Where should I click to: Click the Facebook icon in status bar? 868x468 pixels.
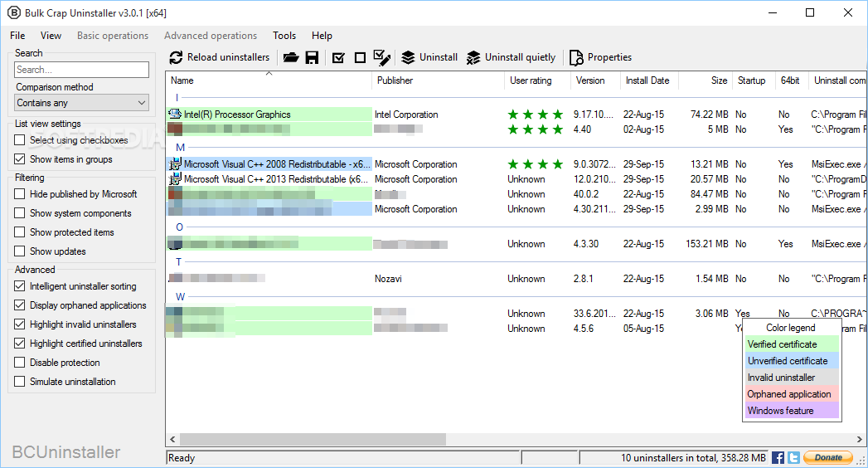point(778,457)
